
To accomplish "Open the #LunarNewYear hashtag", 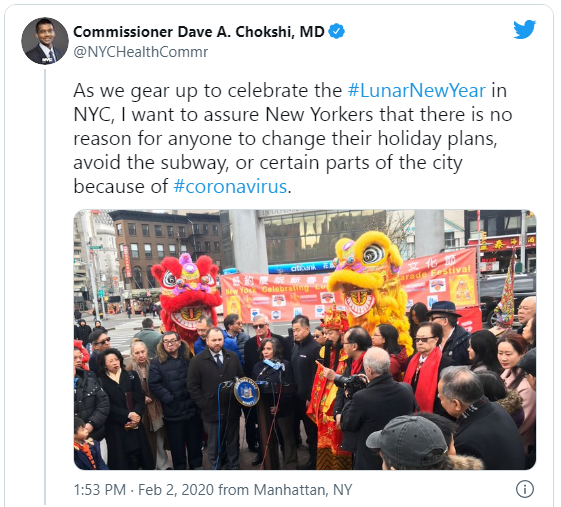I will point(417,90).
